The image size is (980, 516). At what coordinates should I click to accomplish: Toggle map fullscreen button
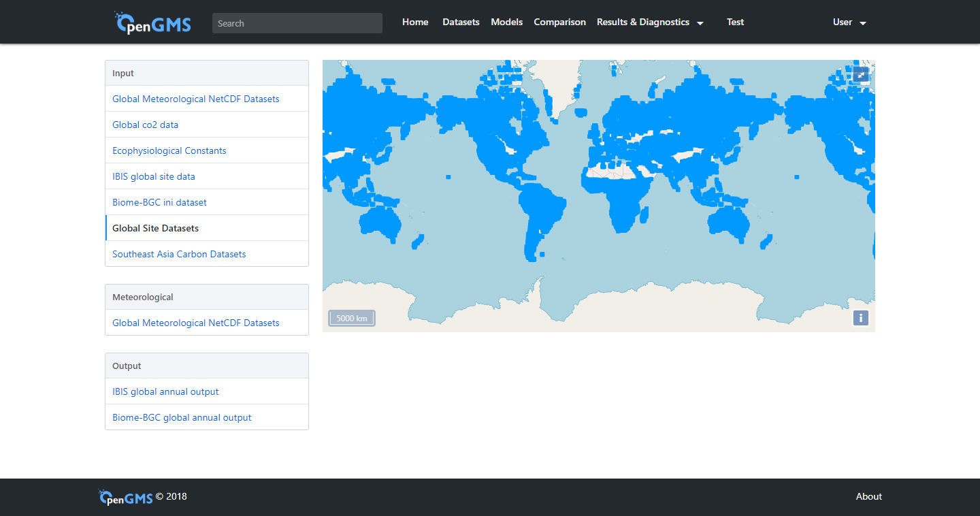coord(861,74)
